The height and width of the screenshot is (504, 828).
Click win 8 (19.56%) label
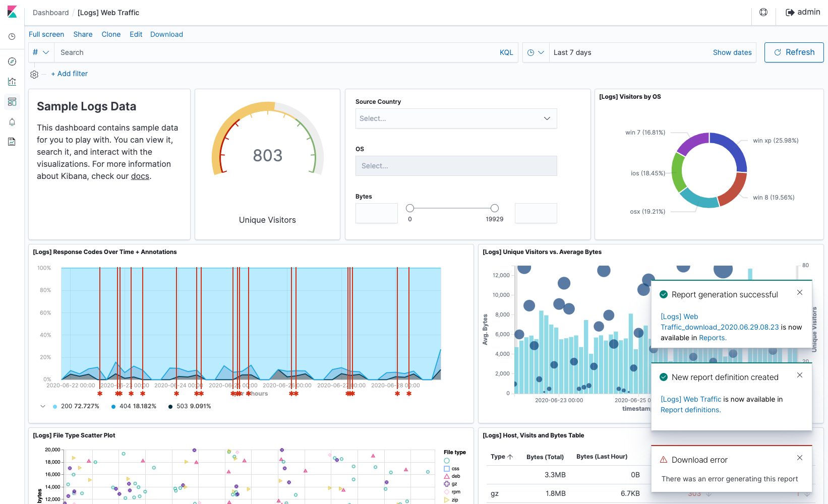(774, 198)
